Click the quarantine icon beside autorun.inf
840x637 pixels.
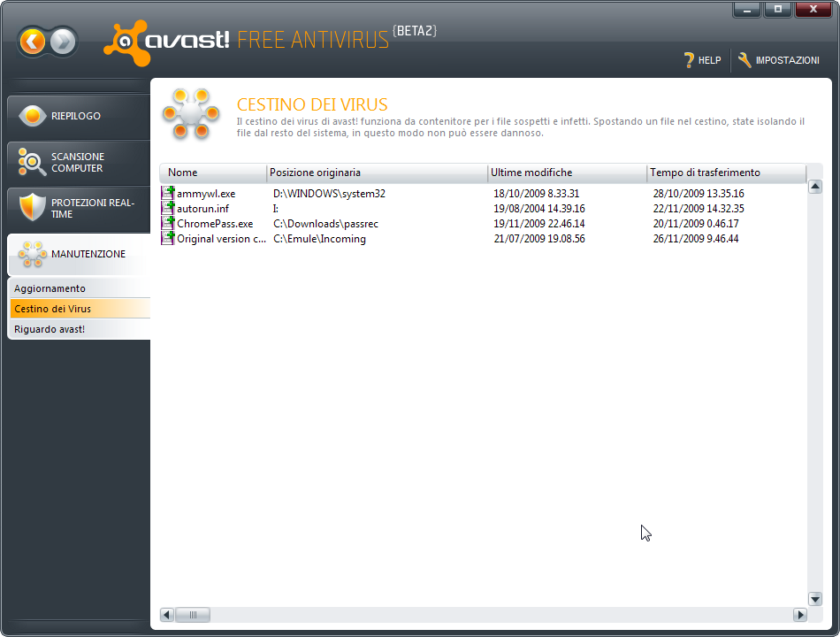[x=168, y=208]
